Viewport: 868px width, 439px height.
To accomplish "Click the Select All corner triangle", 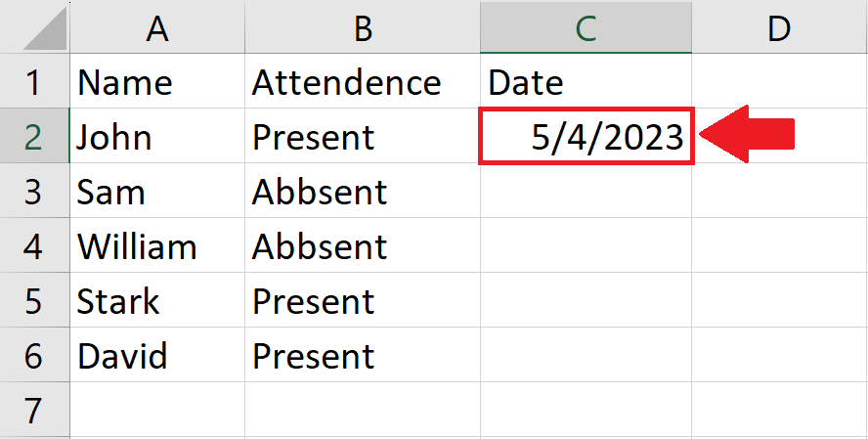I will [44, 26].
